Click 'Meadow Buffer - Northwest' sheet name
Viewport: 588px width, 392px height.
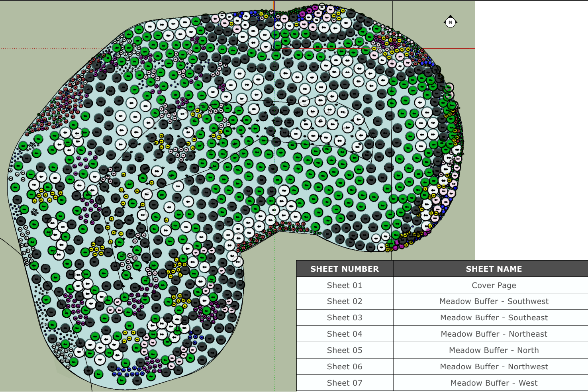coord(494,367)
